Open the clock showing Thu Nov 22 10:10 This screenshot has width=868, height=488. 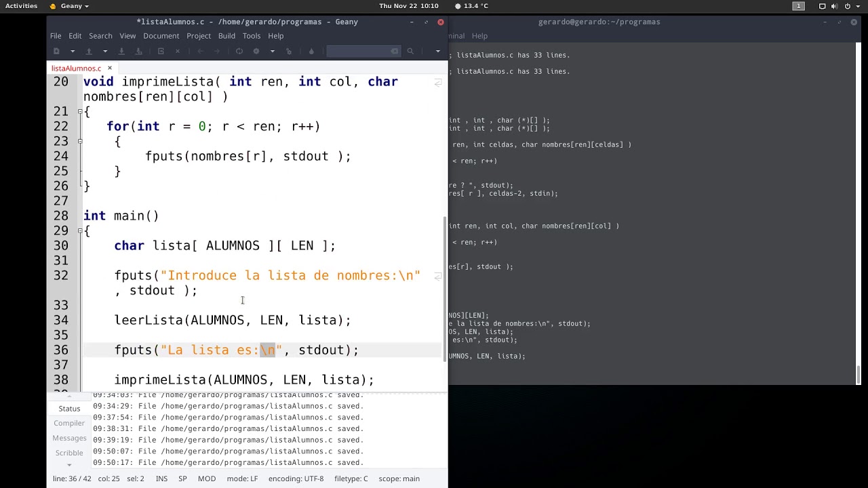click(409, 6)
